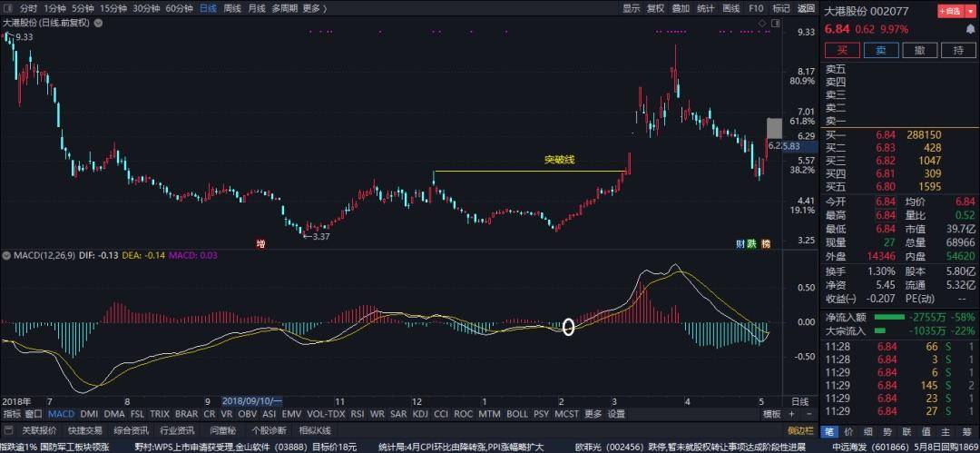Click the red 增 marker on chart

point(260,243)
